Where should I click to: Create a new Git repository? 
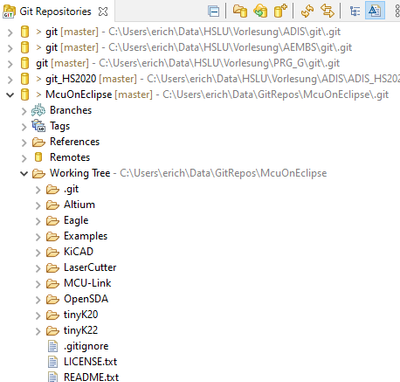(280, 11)
